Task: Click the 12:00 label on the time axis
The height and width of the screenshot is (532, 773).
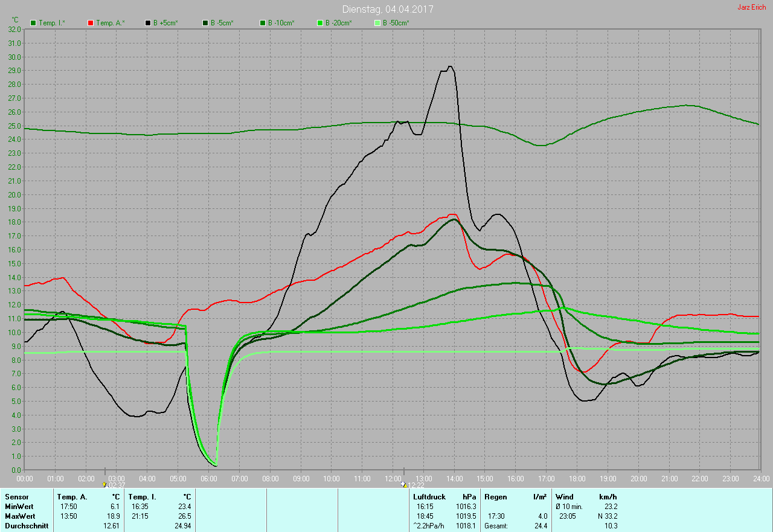Action: tap(393, 478)
